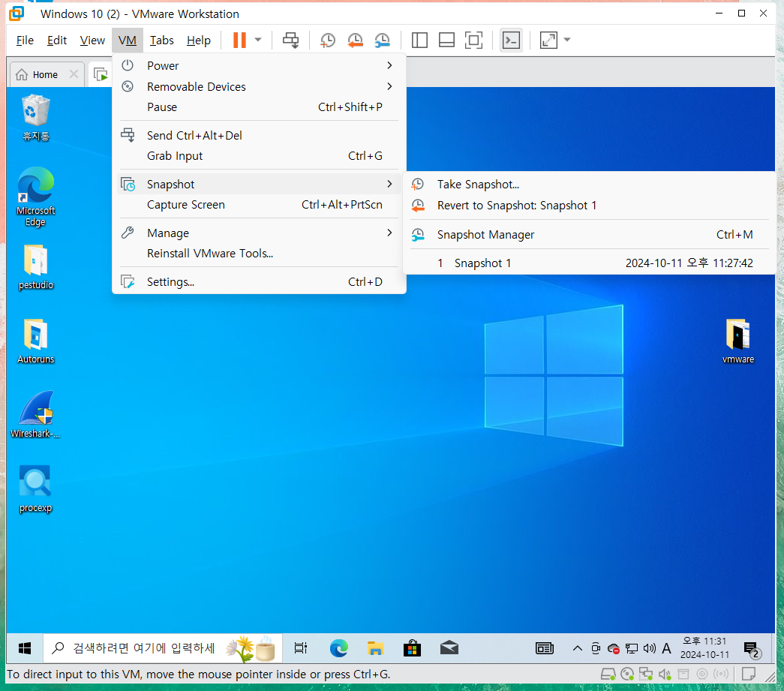Expand the Removable Devices submenu

(259, 86)
